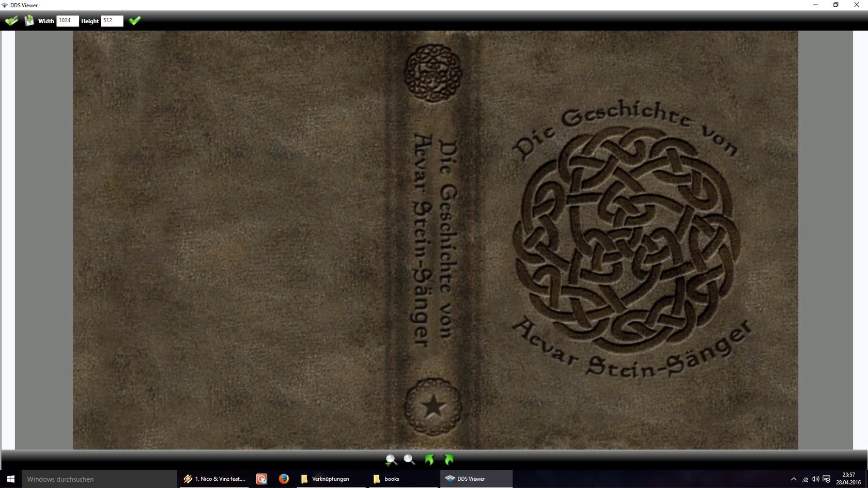Rotate the image right
The width and height of the screenshot is (868, 488).
coord(448,460)
